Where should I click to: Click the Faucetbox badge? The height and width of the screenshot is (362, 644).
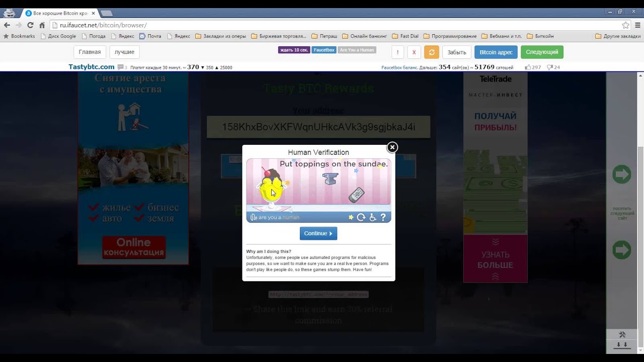[x=324, y=50]
